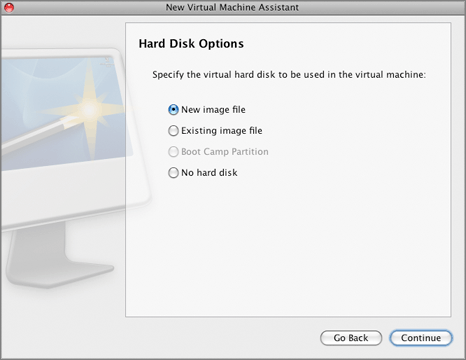Click the Specify the virtual hard disk instruction text

click(289, 75)
